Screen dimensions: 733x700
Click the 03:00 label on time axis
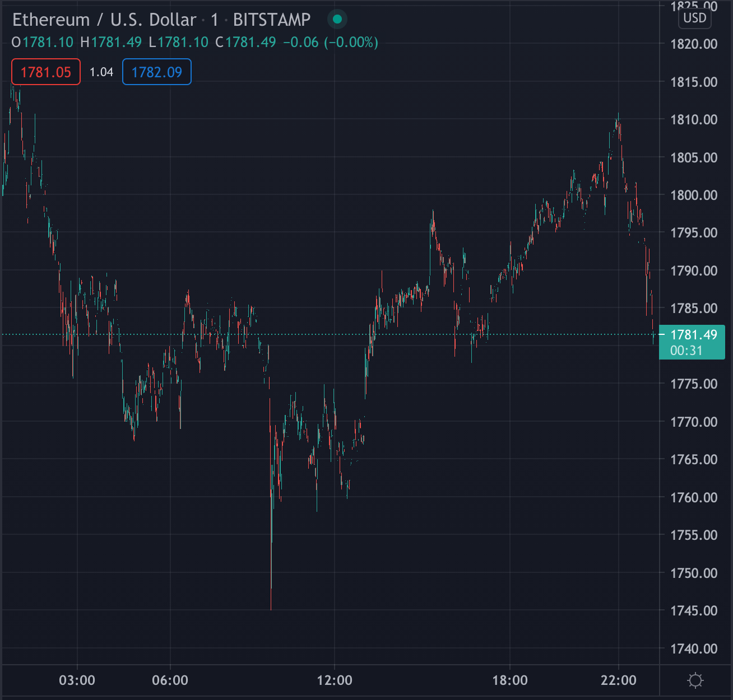[x=77, y=680]
